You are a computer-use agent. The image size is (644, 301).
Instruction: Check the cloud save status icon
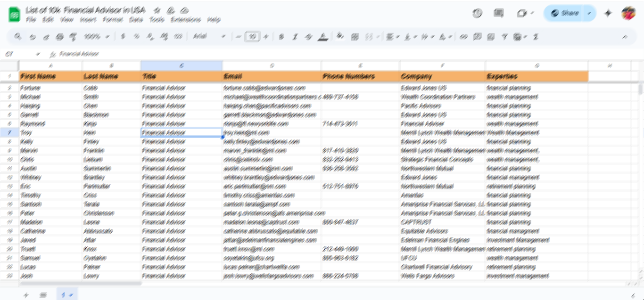point(184,10)
